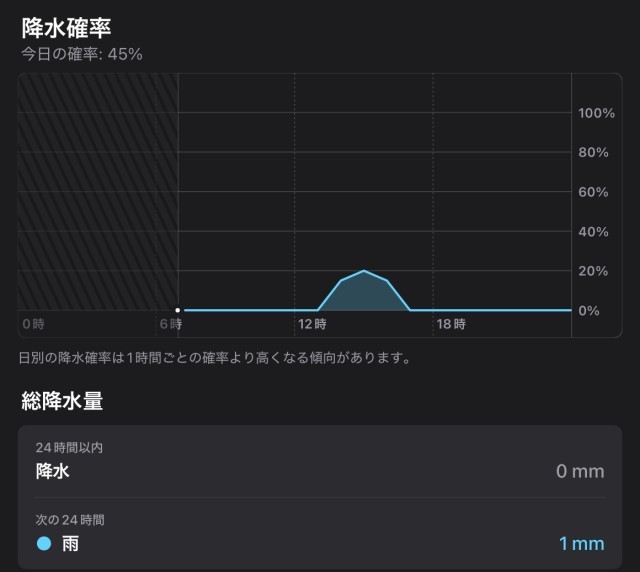The image size is (640, 572).
Task: Select the 60% axis label
Action: pyautogui.click(x=594, y=192)
